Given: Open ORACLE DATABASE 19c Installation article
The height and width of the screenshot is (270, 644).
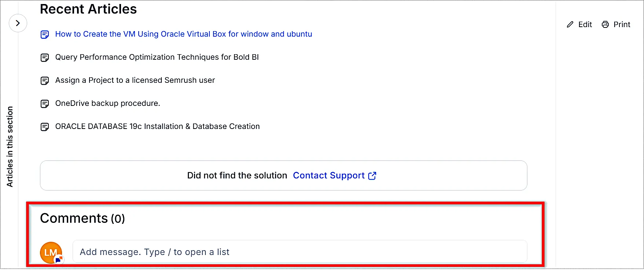Looking at the screenshot, I should (x=157, y=126).
